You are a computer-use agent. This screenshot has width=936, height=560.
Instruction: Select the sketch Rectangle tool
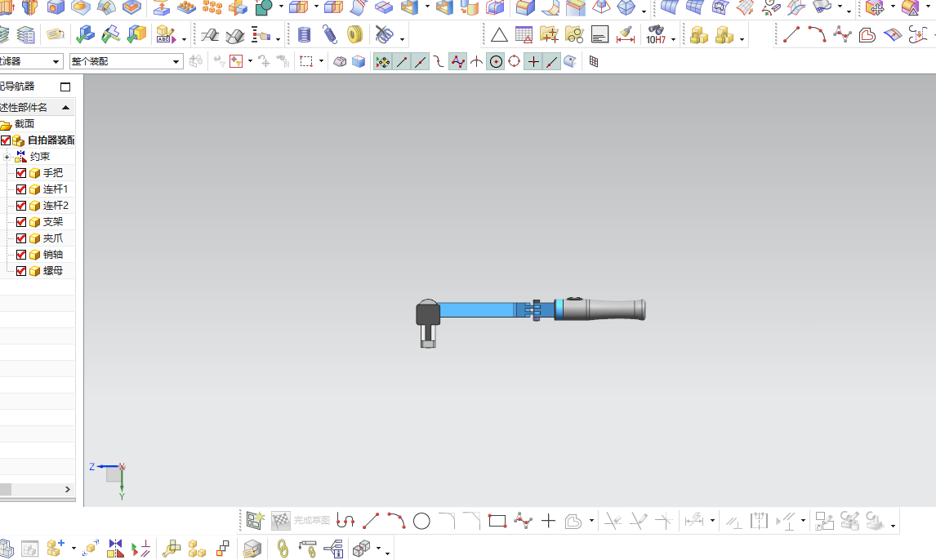click(x=497, y=522)
